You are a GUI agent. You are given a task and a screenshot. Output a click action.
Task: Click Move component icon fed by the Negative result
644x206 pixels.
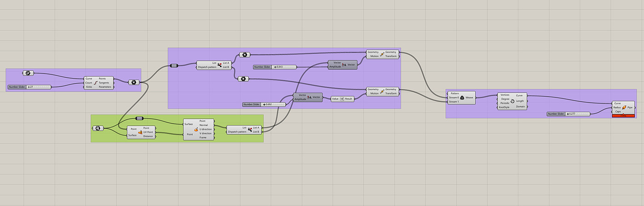(x=382, y=91)
